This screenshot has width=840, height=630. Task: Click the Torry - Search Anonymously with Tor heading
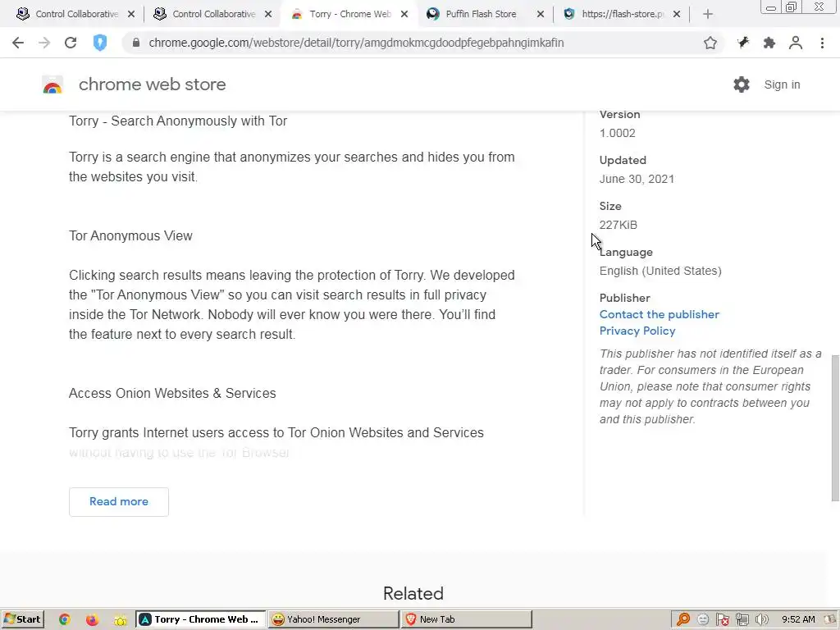[x=178, y=121]
